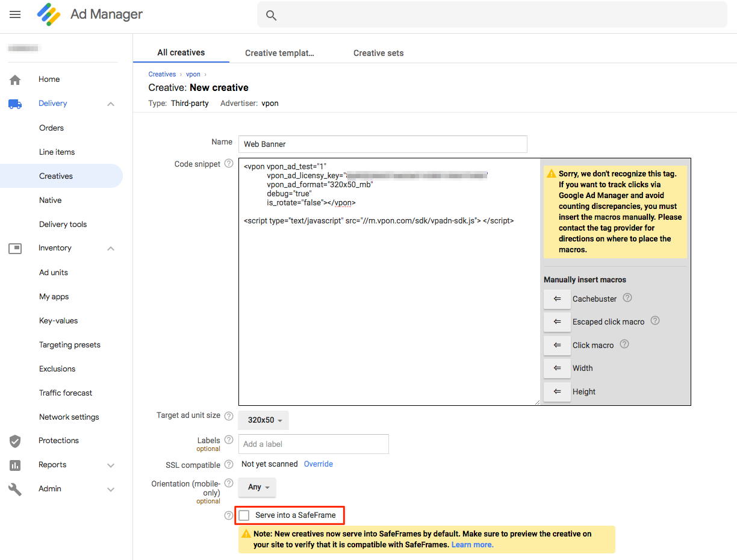Insert the Width macro
The image size is (737, 560).
(x=557, y=368)
